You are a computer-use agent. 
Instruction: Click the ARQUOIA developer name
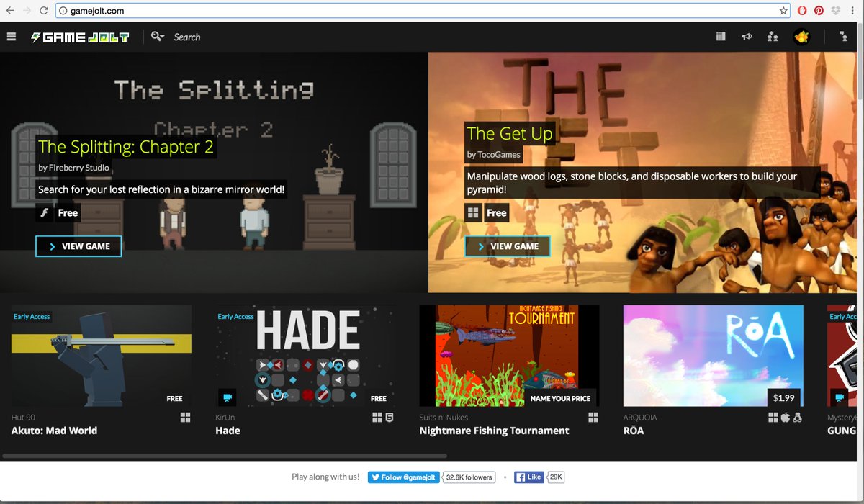(x=640, y=418)
